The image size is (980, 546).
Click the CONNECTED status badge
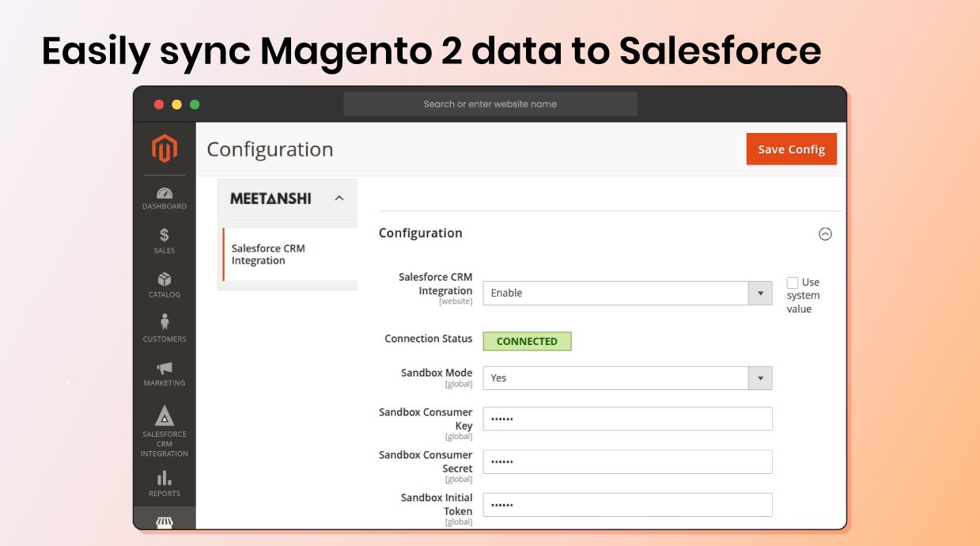[x=527, y=341]
